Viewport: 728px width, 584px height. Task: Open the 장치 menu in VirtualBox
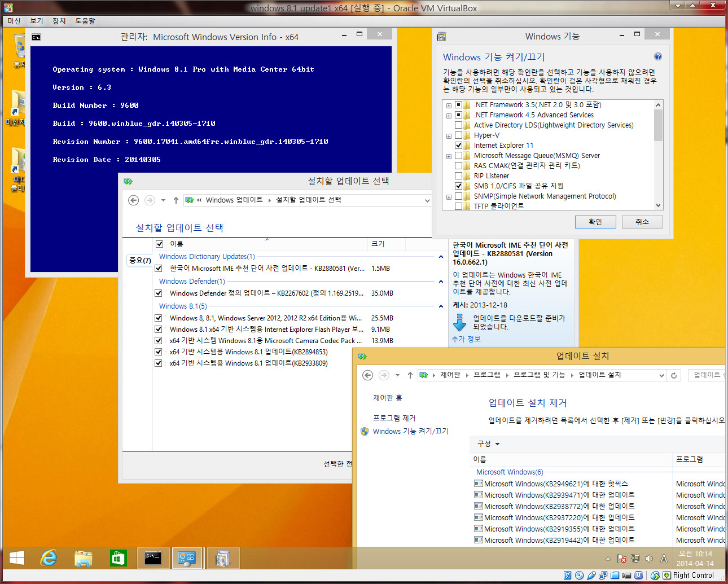click(59, 21)
